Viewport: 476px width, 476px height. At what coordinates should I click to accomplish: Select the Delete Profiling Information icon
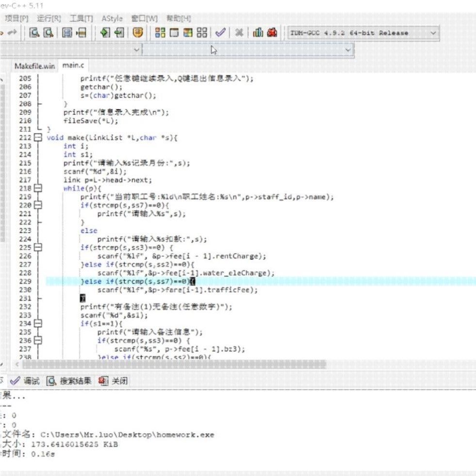tap(273, 33)
